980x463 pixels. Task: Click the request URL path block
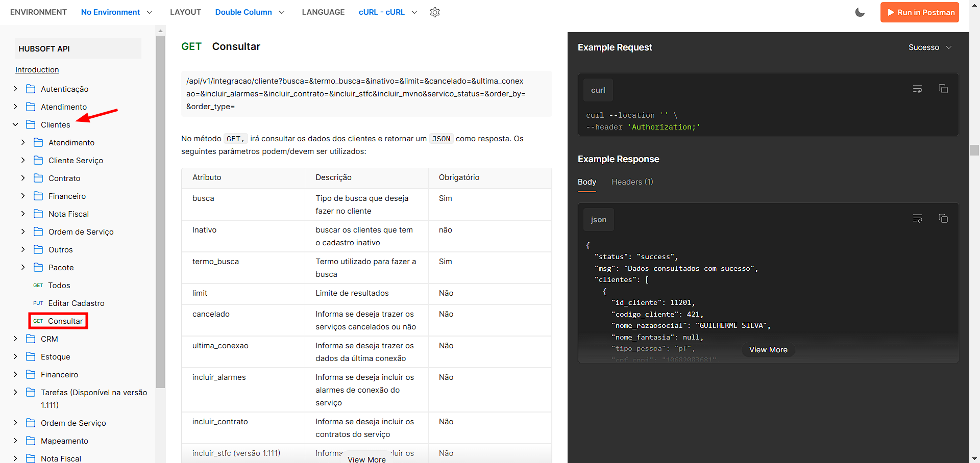tap(366, 94)
